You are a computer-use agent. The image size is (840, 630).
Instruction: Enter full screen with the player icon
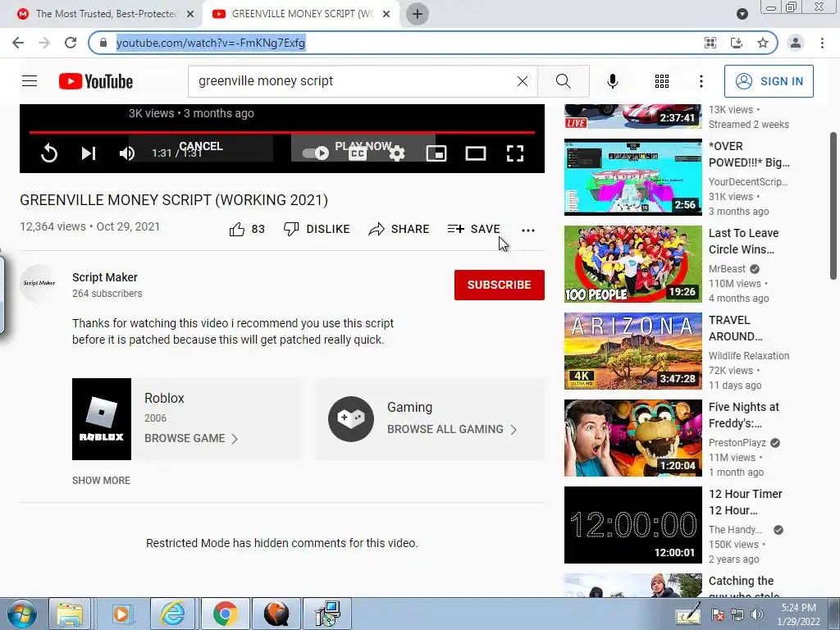(515, 153)
